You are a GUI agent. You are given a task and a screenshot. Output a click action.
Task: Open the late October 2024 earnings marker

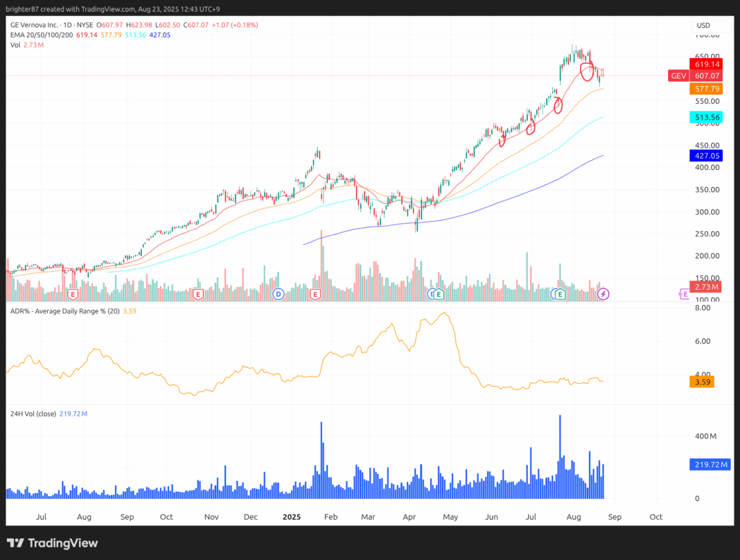coord(198,294)
